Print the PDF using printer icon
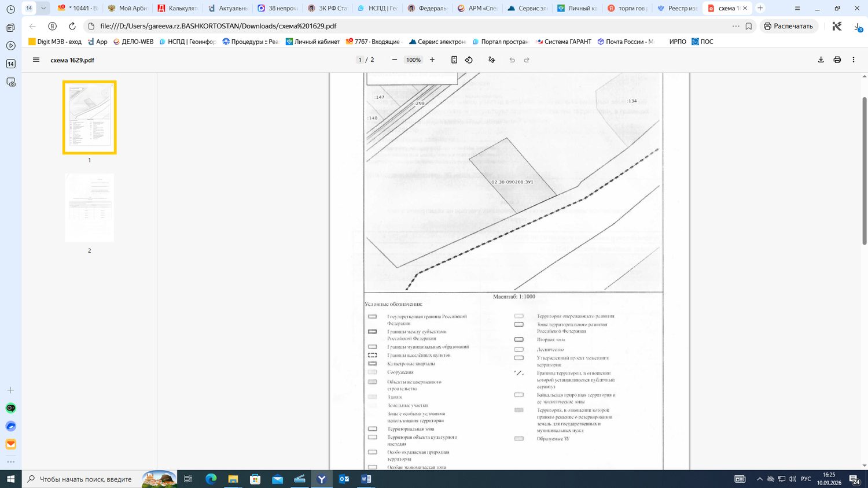Viewport: 868px width, 488px height. [x=837, y=60]
